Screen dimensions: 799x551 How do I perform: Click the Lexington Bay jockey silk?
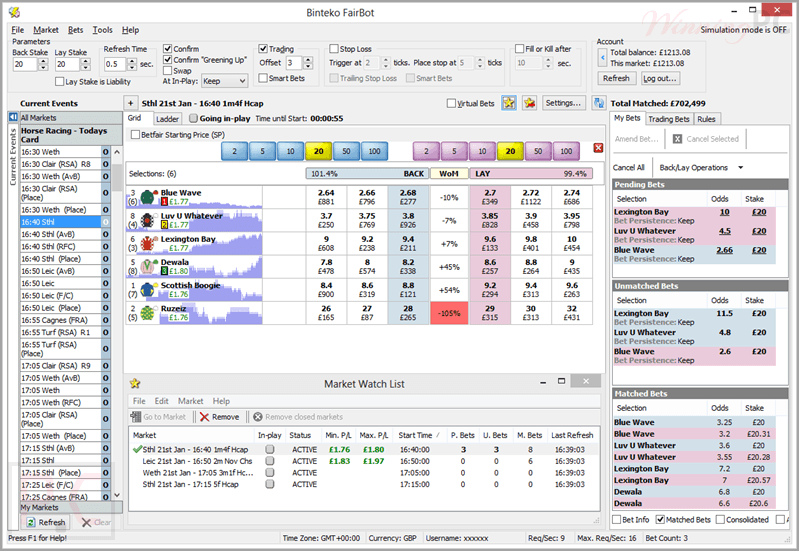click(x=148, y=243)
